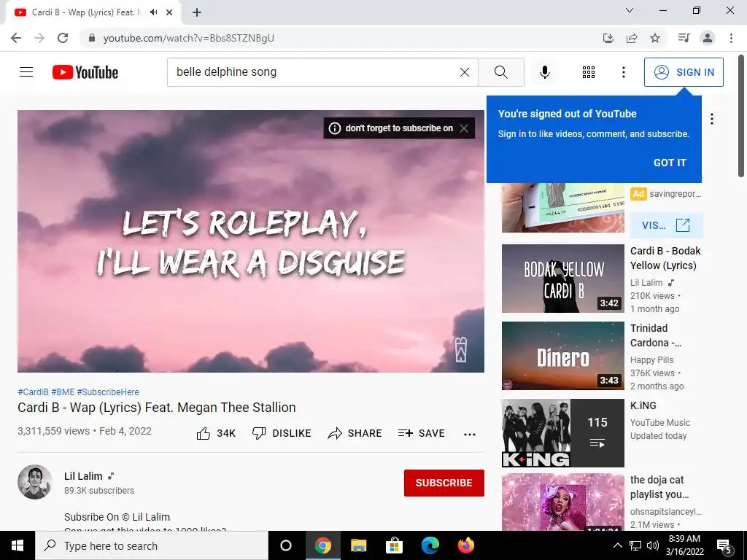
Task: Open YouTube settings three-dot menu
Action: point(624,72)
